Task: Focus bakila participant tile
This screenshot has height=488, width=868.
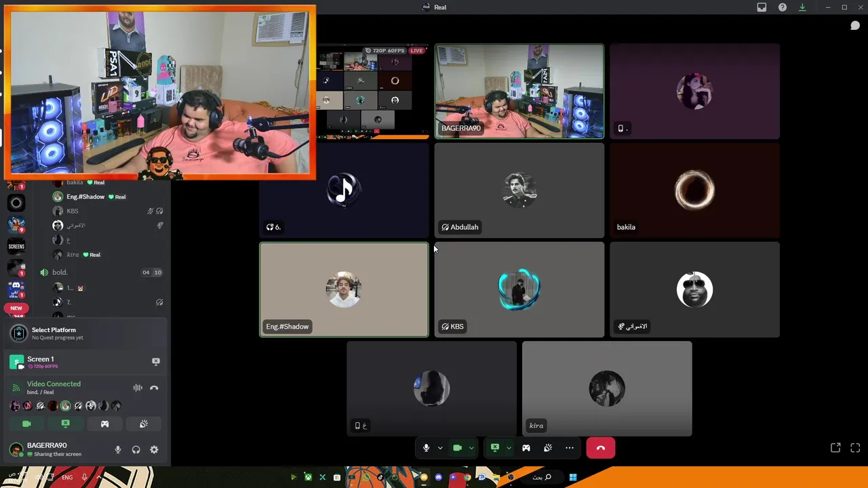Action: (x=695, y=190)
